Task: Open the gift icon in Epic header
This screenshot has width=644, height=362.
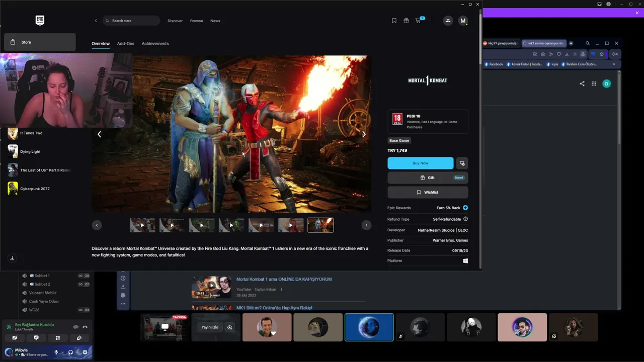Action: tap(406, 21)
